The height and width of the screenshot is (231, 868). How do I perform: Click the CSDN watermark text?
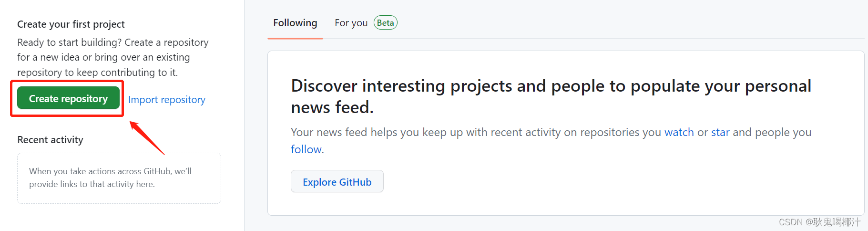819,222
